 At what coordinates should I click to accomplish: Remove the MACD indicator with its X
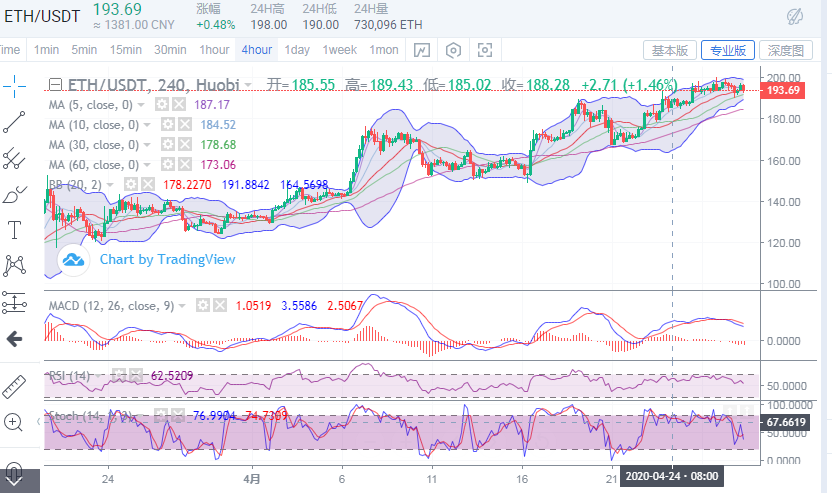[x=220, y=305]
